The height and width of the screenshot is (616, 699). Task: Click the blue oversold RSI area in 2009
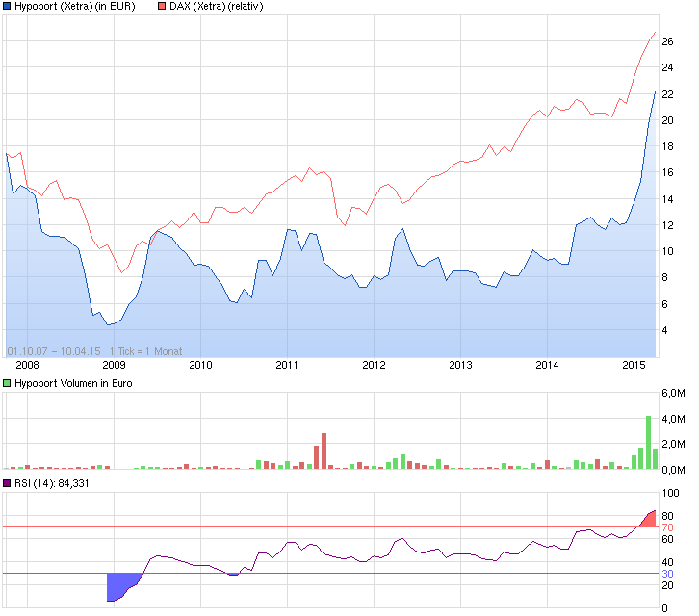(119, 586)
